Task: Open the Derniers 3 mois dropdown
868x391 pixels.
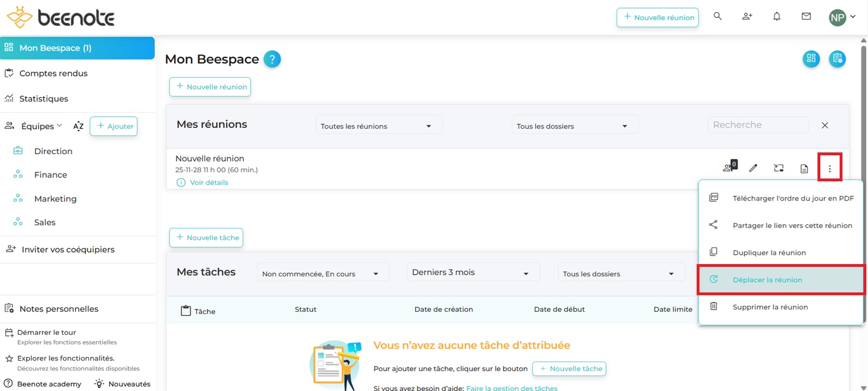Action: coord(473,273)
